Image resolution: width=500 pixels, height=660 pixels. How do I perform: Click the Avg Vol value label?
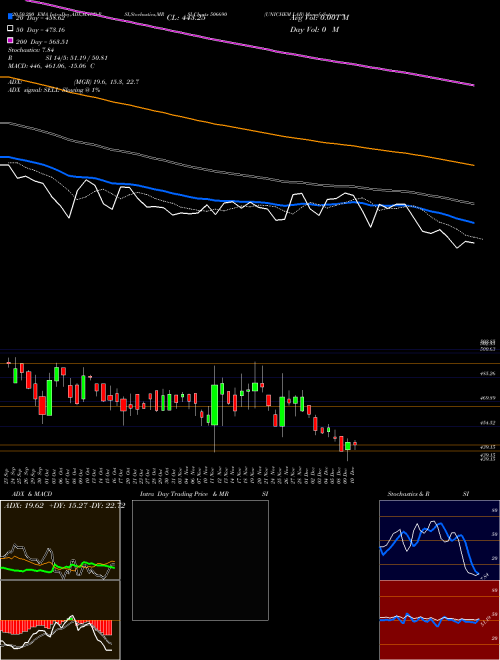(x=319, y=18)
